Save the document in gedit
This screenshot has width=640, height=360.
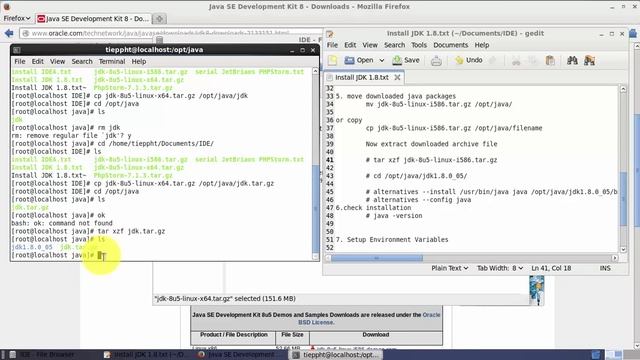(x=406, y=60)
